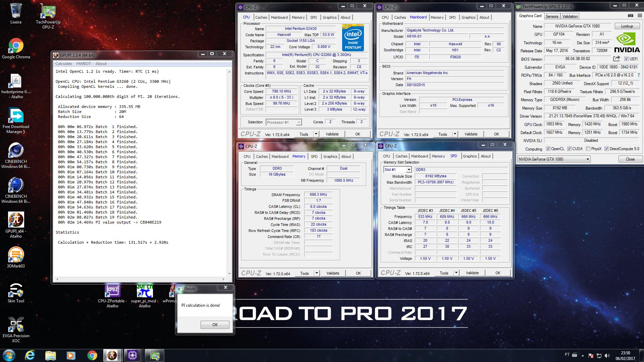This screenshot has height=362, width=644.
Task: Open the Slot #1 memory slot dropdown
Action: 397,170
